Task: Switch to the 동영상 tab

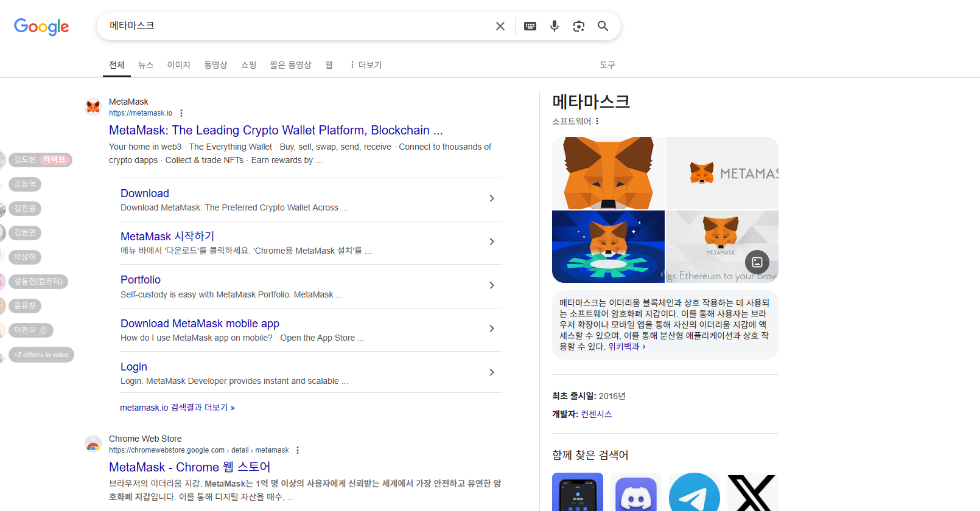Action: point(215,64)
